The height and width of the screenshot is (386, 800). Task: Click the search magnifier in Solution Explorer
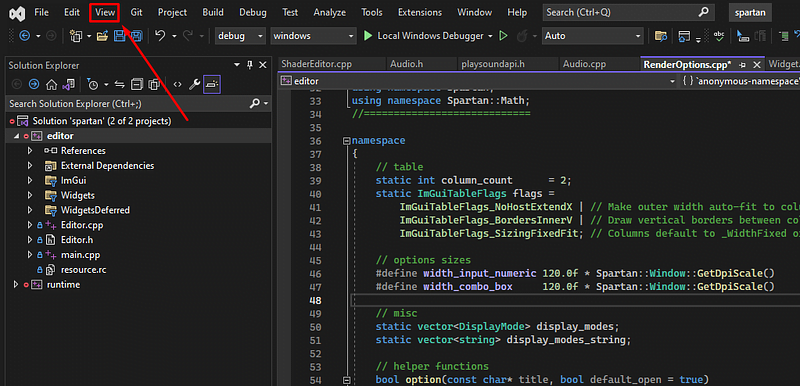tap(255, 104)
